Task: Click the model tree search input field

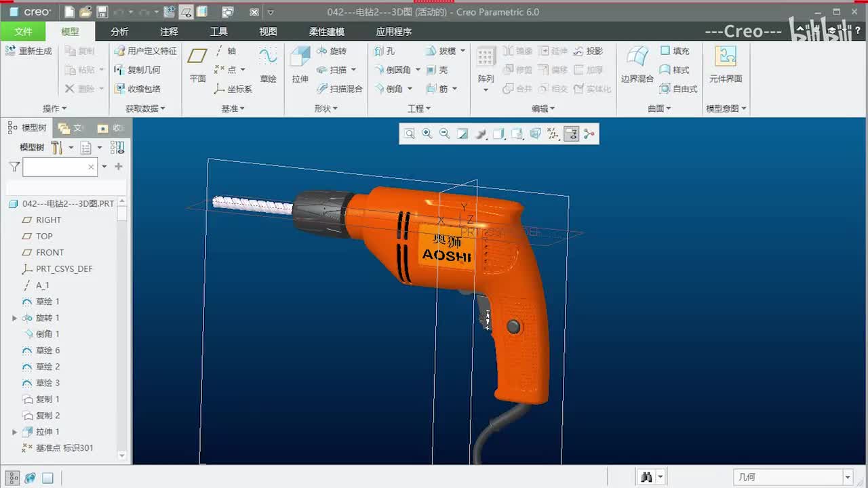Action: point(60,167)
